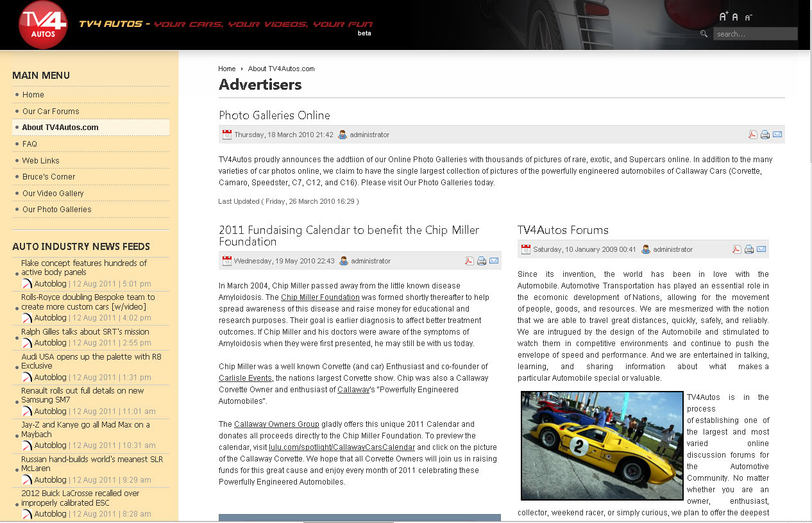This screenshot has width=812, height=523.
Task: Click Autoblog source link dated 9:29 am
Action: point(50,479)
